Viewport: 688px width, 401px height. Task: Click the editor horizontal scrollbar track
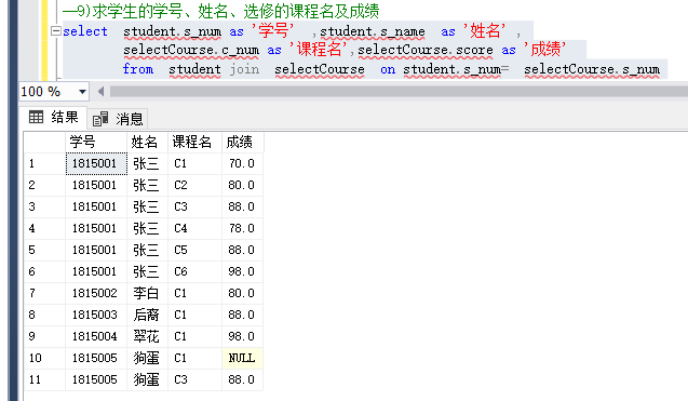[x=398, y=92]
